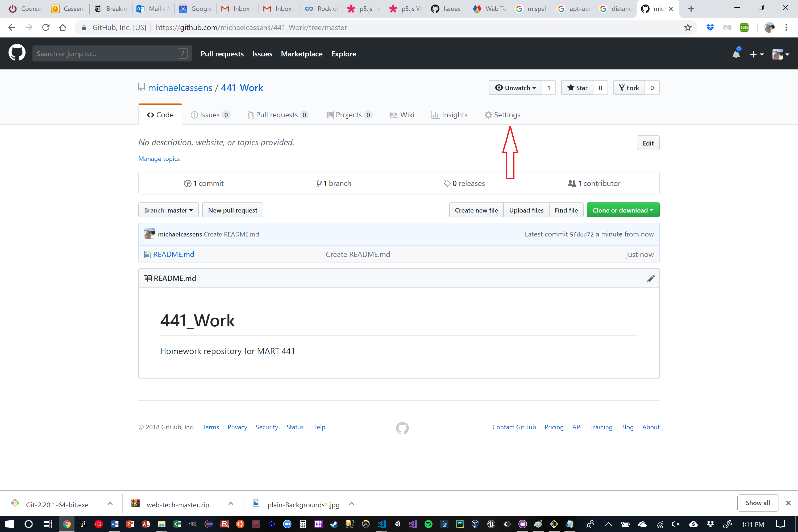Click the GitHub Octocat logo in header
The height and width of the screenshot is (532, 798).
pos(16,53)
